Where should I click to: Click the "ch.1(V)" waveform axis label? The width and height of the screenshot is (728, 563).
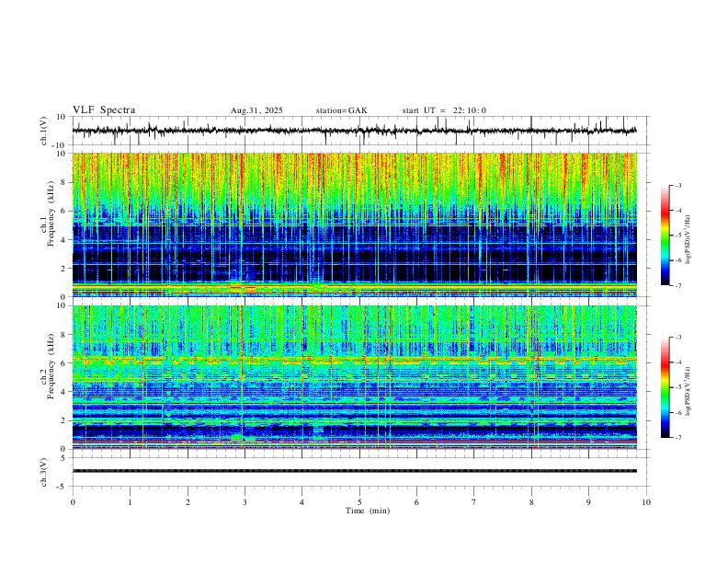point(44,131)
